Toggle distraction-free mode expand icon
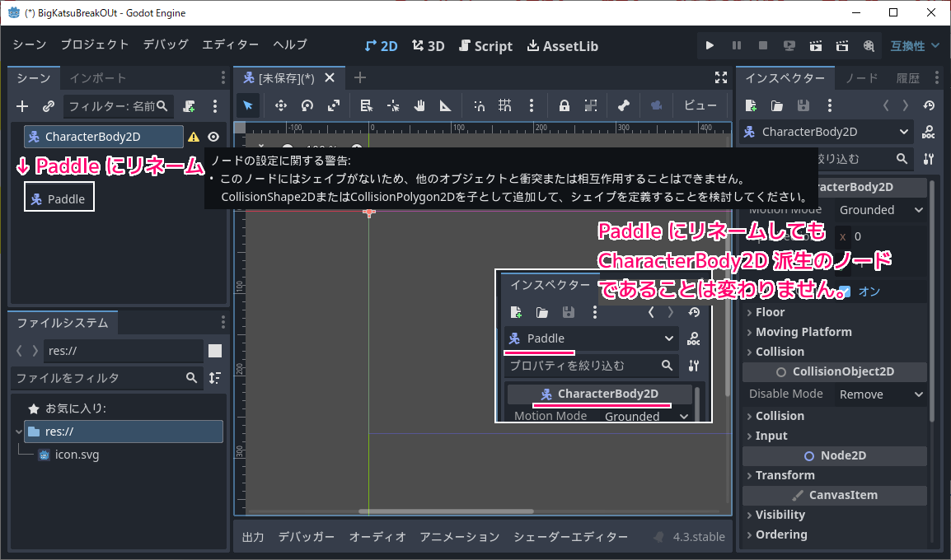The image size is (951, 560). point(720,77)
